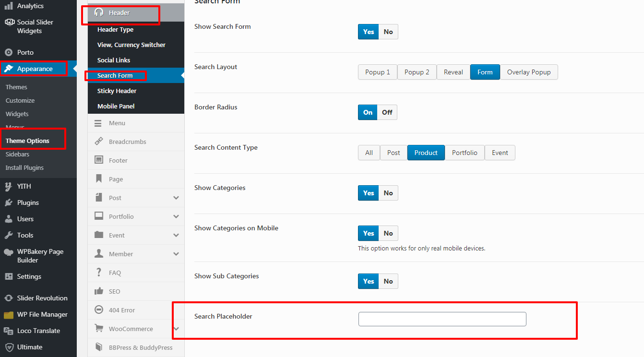The image size is (644, 357).
Task: Click the 404 Error minus-circle icon
Action: pyautogui.click(x=99, y=310)
